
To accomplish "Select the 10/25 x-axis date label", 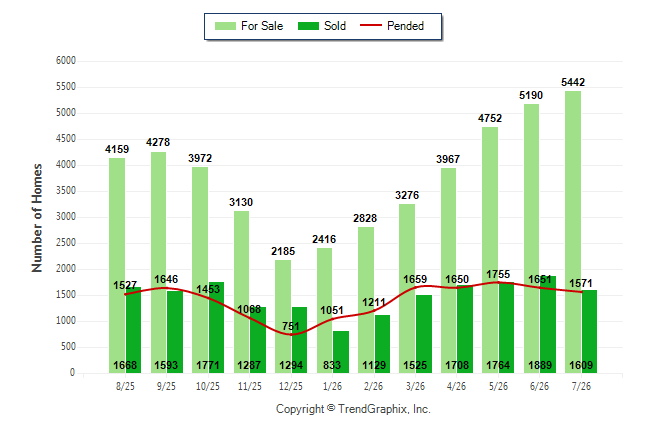I will (208, 387).
